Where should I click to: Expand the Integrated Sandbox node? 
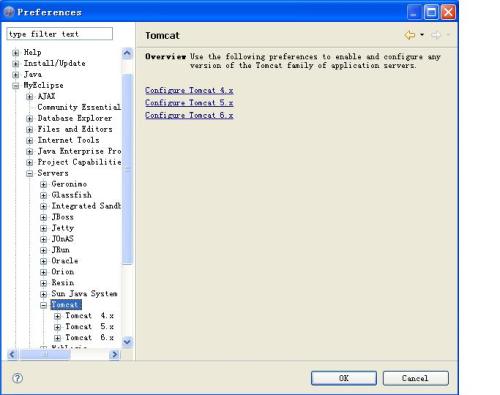43,207
